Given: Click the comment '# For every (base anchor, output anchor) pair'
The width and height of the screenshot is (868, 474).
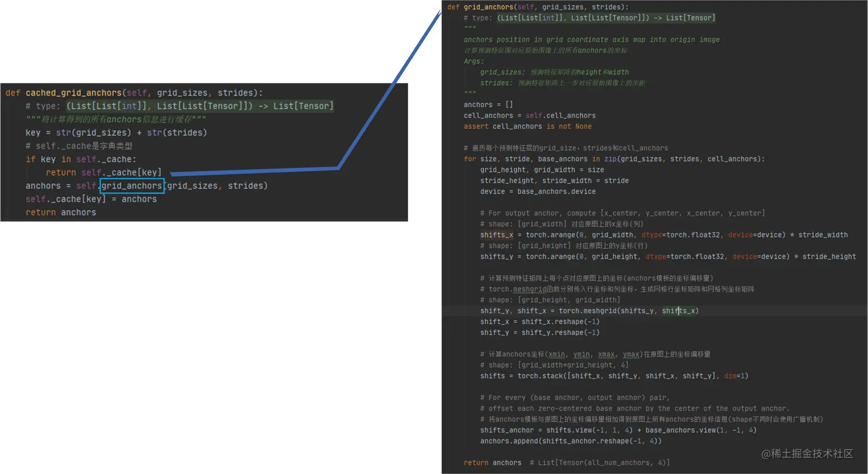Looking at the screenshot, I should tap(575, 398).
